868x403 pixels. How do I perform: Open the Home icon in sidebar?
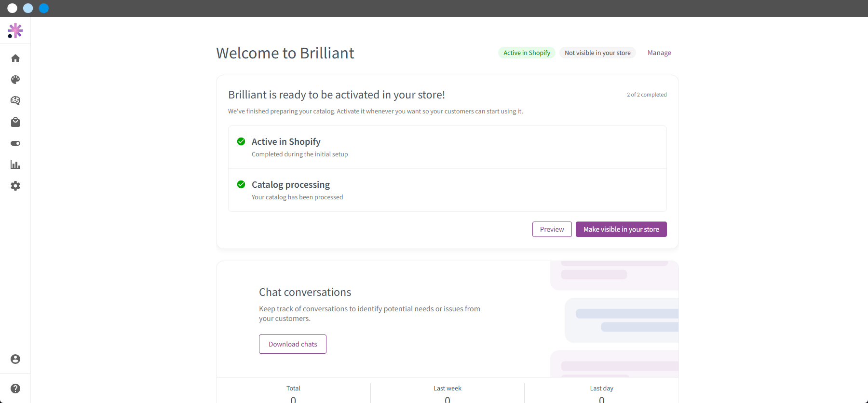point(15,58)
